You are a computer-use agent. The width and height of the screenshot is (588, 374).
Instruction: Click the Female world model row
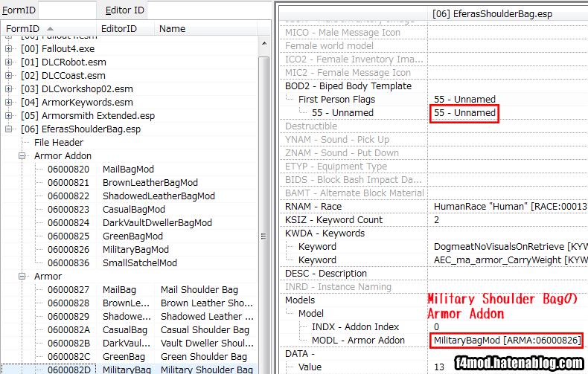tap(329, 45)
